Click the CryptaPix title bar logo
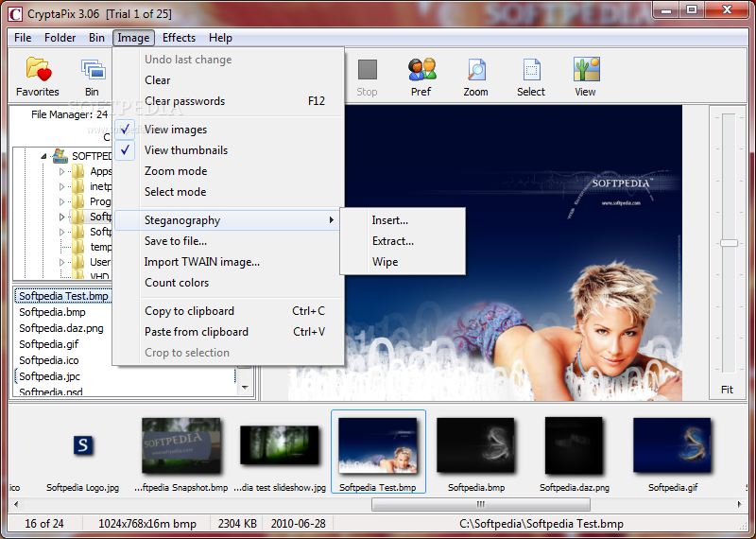This screenshot has width=756, height=539. coord(15,13)
